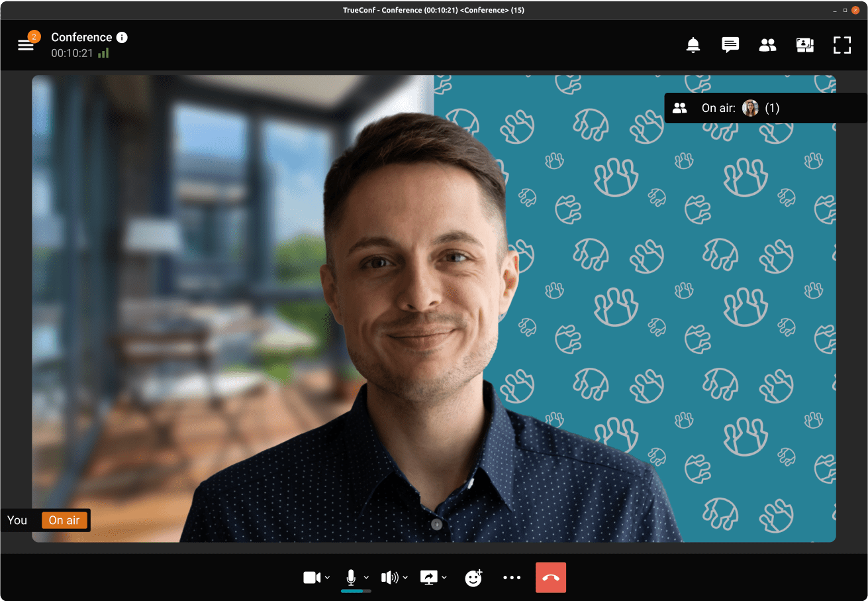Expand the camera options arrow
Viewport: 868px width, 601px height.
tap(328, 578)
